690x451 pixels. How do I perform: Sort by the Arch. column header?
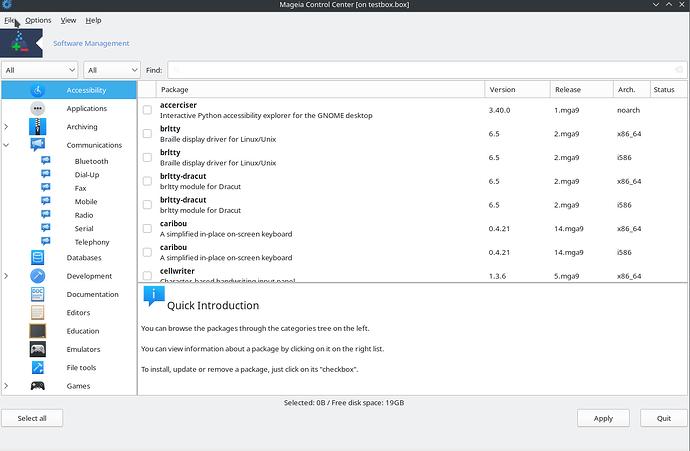[x=631, y=89]
